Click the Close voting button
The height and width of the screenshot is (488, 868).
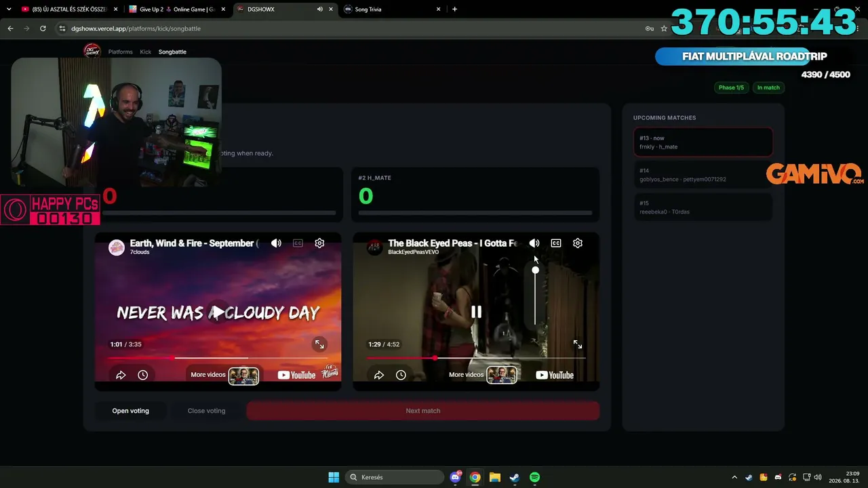pyautogui.click(x=206, y=411)
